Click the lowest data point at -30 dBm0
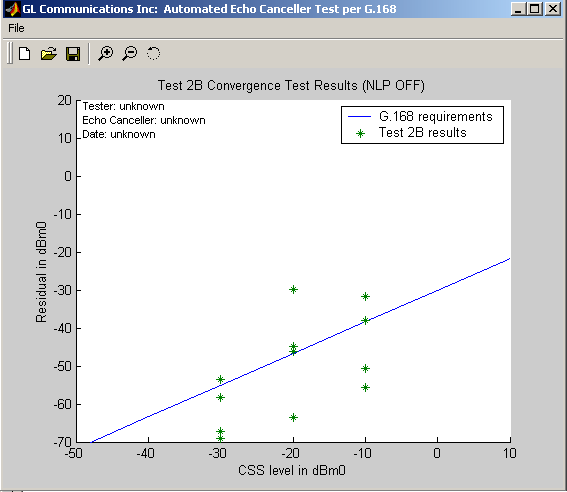 (x=221, y=438)
